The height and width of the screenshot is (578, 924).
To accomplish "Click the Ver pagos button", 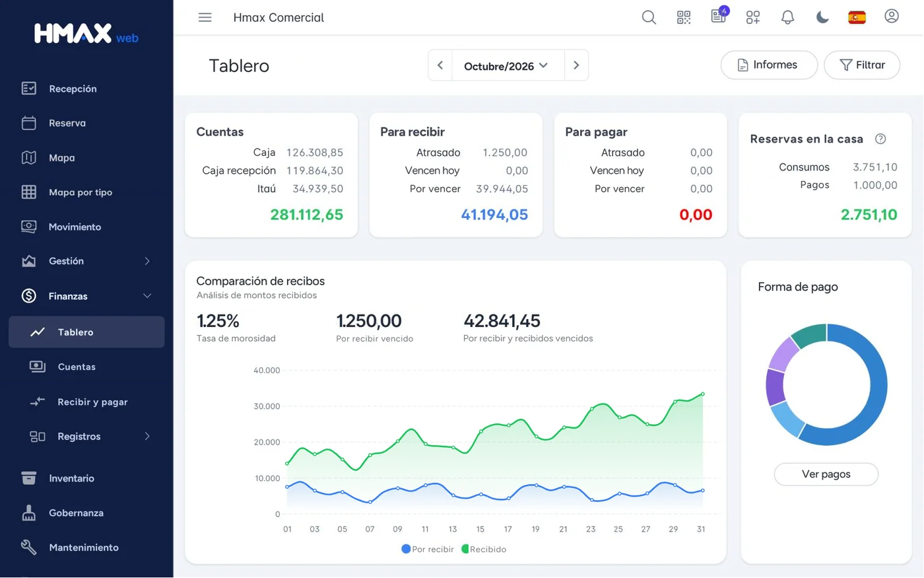I will click(826, 474).
